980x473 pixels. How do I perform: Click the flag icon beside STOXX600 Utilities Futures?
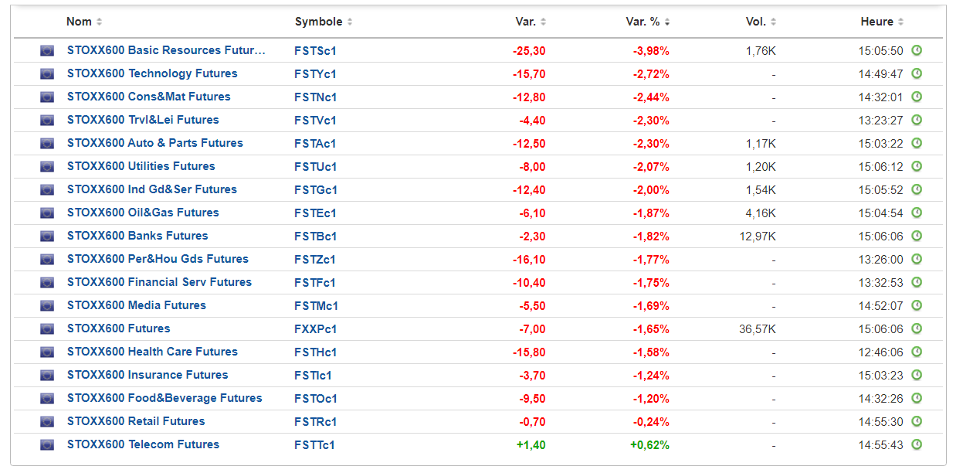47,167
